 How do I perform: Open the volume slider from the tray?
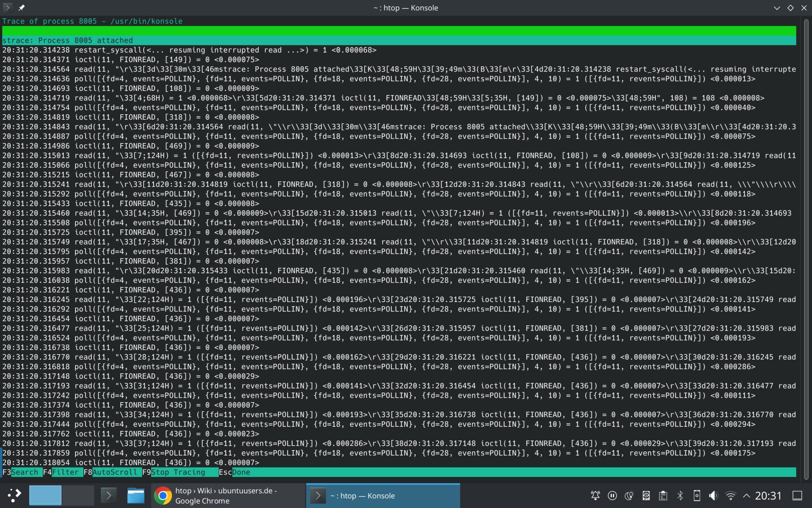coord(714,495)
